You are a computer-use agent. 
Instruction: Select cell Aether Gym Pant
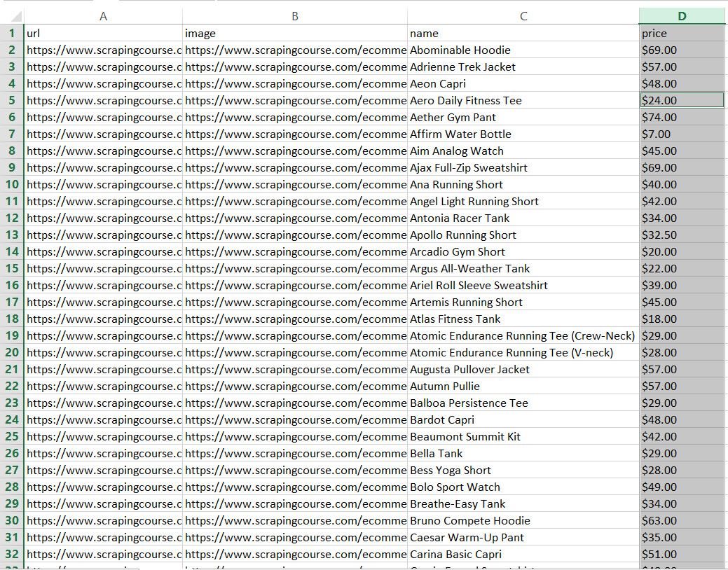523,117
